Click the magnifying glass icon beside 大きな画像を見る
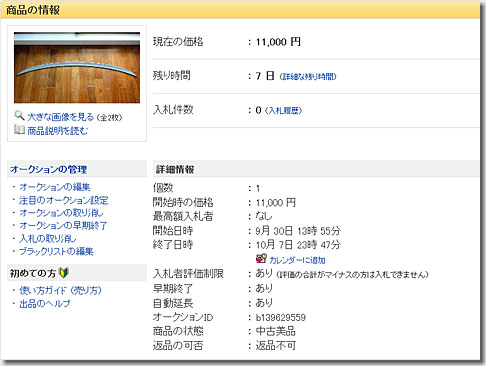Screen dimensions: 486x366 click(x=19, y=116)
